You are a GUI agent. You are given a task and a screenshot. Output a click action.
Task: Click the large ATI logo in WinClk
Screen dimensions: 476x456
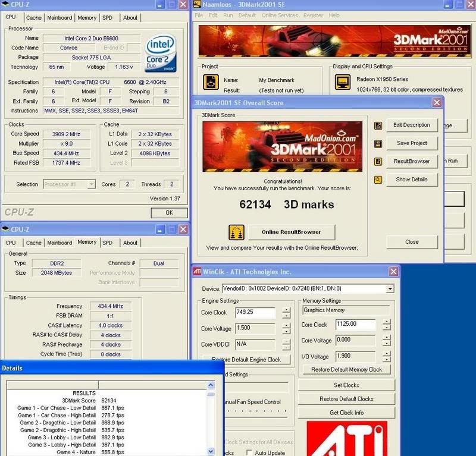coord(347,438)
